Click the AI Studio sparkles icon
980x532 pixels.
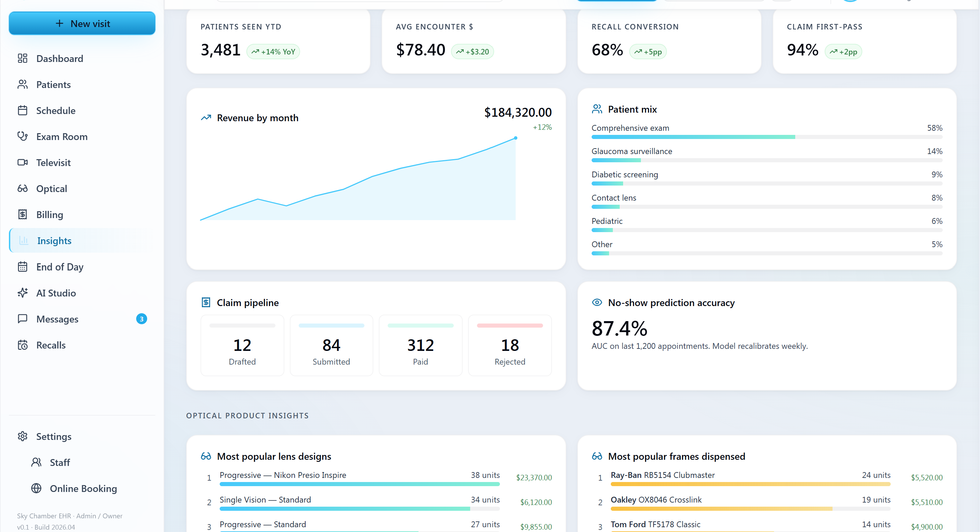[x=23, y=293]
